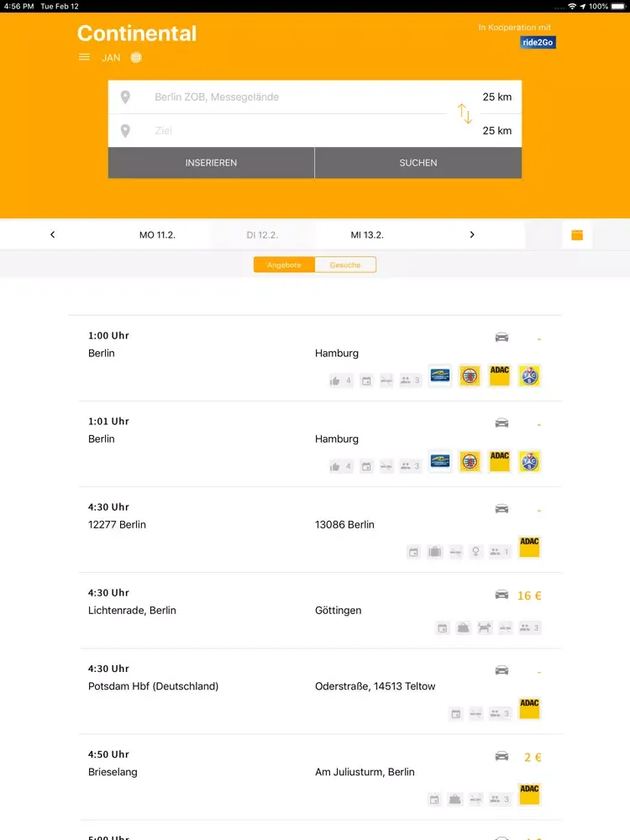Viewport: 630px width, 840px height.
Task: Tap the dog pet icon in Göttingen row
Action: click(x=485, y=627)
